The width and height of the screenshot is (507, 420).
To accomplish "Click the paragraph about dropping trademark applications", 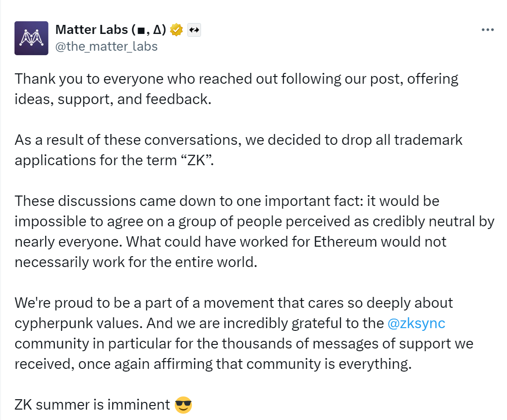I will 238,150.
